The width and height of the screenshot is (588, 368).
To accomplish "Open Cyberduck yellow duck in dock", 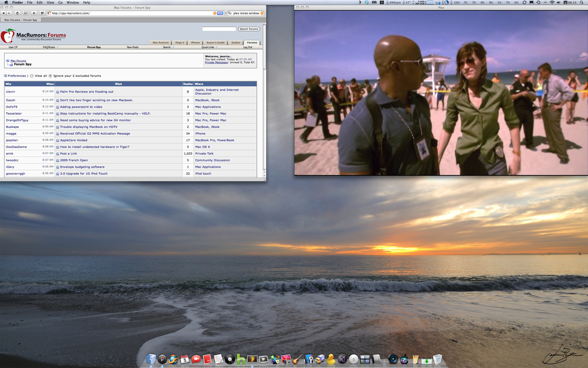I will pos(331,359).
